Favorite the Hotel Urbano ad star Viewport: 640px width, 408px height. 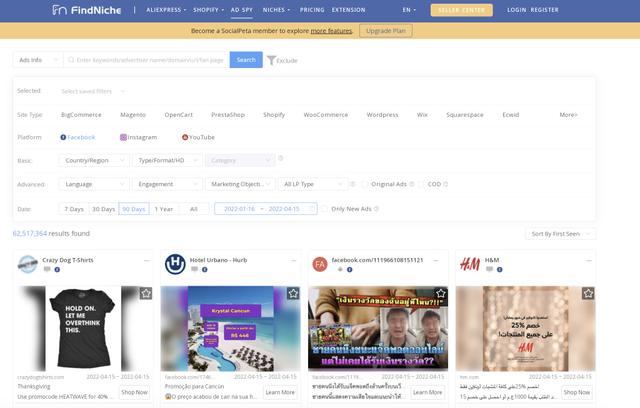293,293
